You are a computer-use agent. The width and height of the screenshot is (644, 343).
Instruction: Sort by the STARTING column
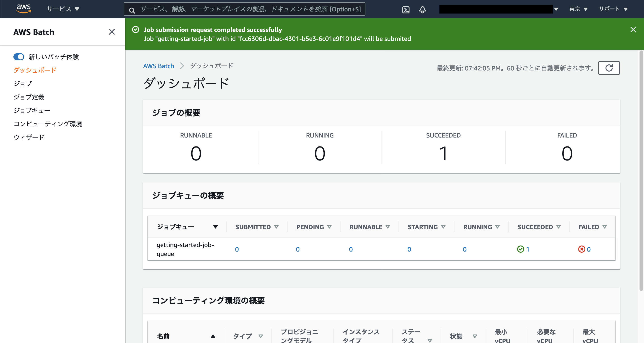(x=426, y=227)
